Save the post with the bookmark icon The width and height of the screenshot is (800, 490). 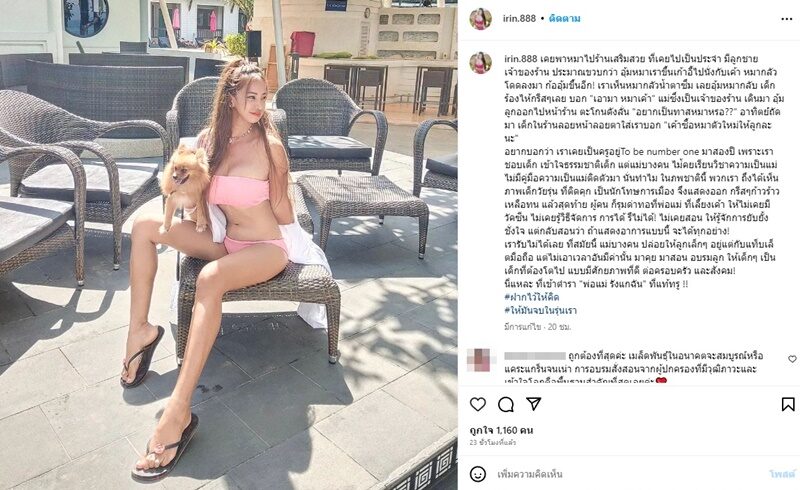pos(788,404)
